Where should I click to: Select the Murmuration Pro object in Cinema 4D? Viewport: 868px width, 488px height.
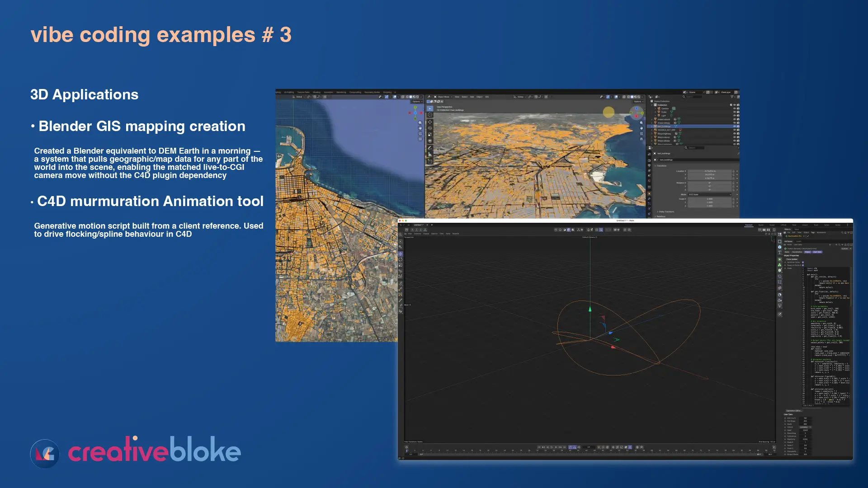click(794, 236)
